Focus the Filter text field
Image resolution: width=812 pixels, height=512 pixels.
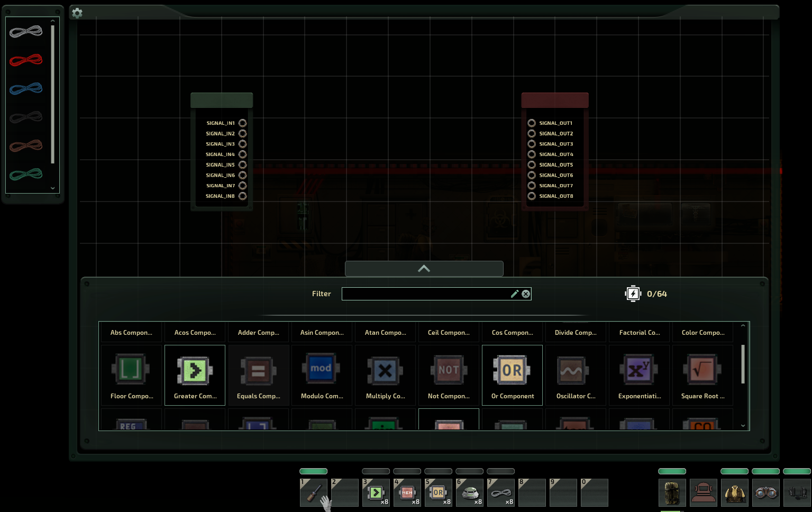[436, 294]
